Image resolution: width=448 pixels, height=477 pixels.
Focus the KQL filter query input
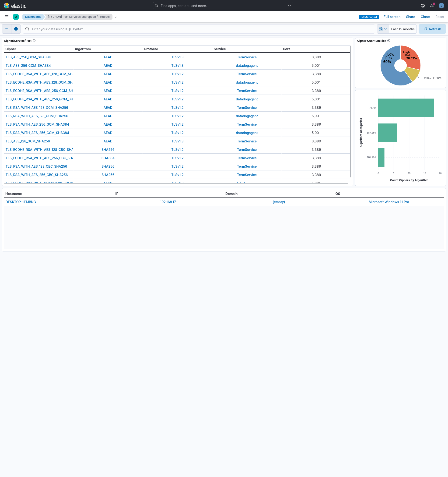click(199, 29)
